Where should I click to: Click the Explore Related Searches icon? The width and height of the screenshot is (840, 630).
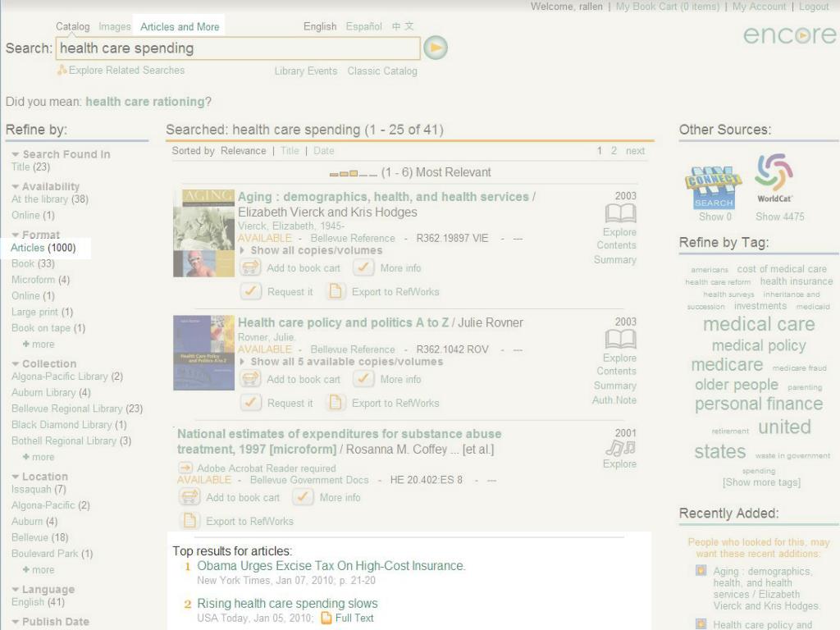pos(62,71)
